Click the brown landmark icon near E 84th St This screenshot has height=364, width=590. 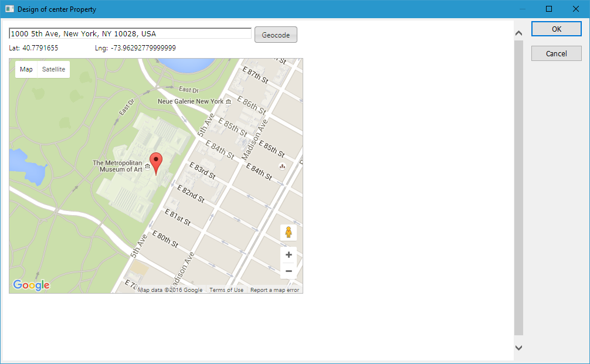point(282,166)
